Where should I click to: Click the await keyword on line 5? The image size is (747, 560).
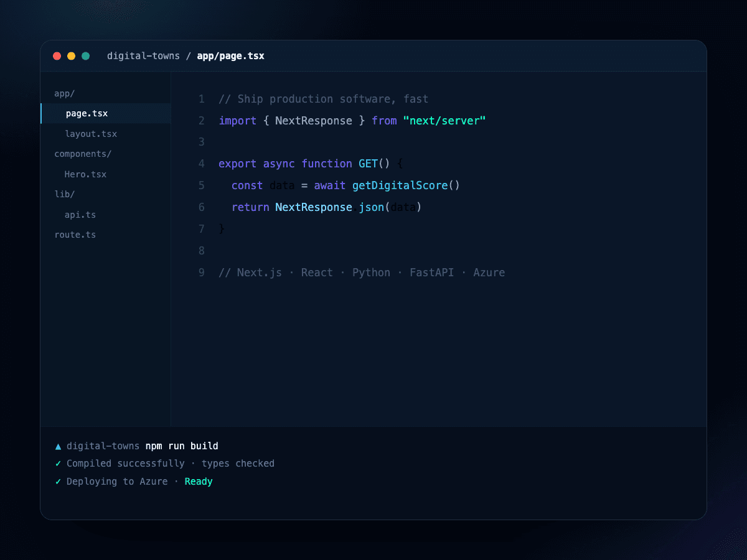330,185
